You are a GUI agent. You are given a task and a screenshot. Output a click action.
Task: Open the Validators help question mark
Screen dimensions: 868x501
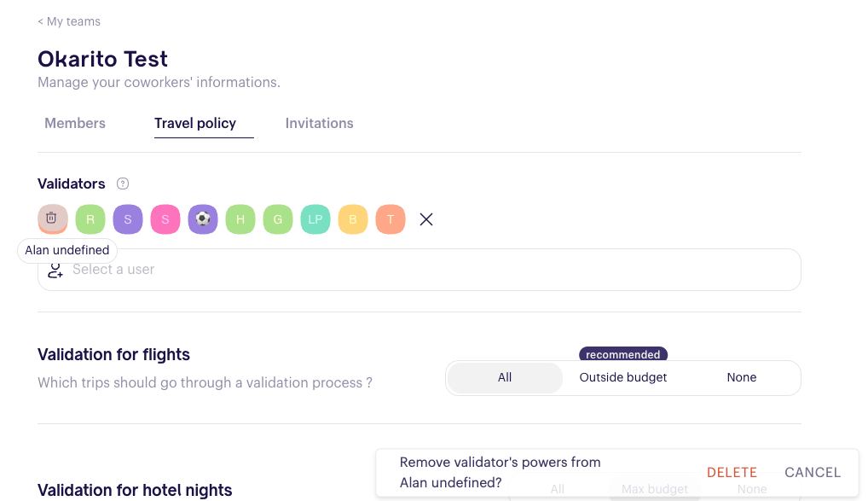click(123, 184)
